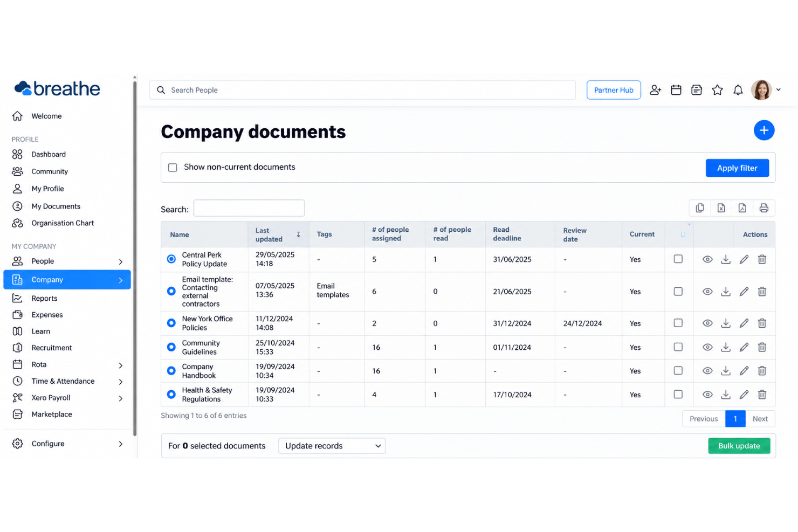The image size is (798, 532).
Task: Open the notifications bell
Action: pos(738,90)
